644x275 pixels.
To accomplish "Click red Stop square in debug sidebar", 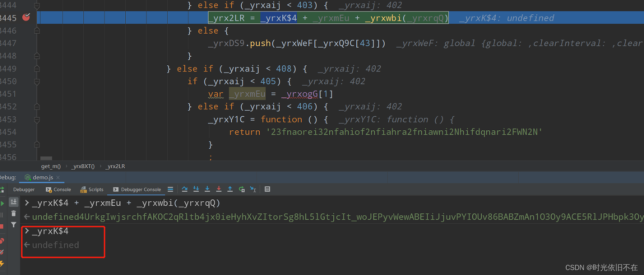I will [2, 226].
